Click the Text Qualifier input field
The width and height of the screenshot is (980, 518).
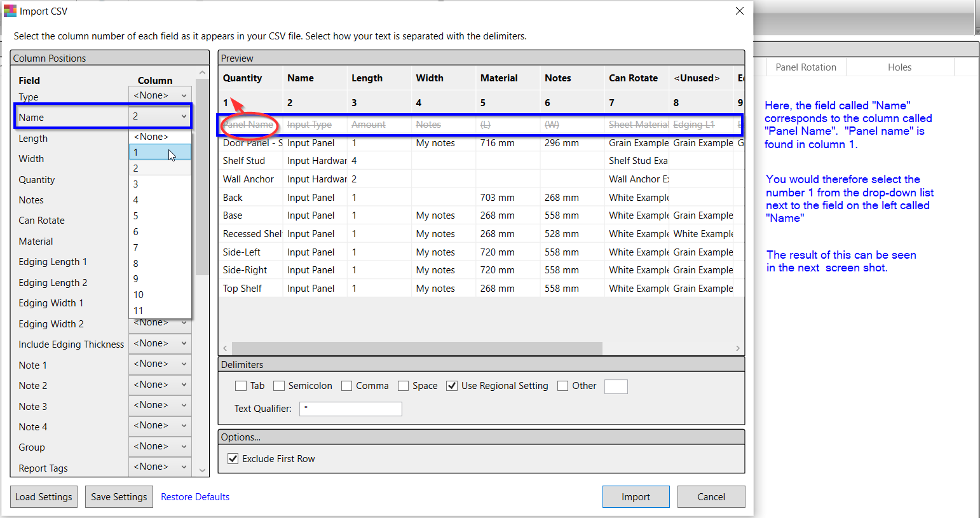coord(351,409)
